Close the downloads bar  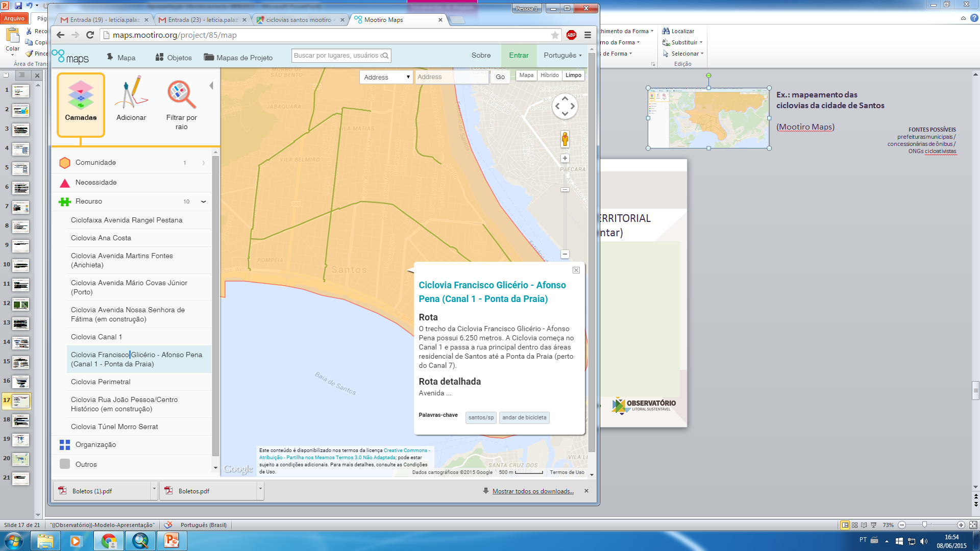coord(586,491)
